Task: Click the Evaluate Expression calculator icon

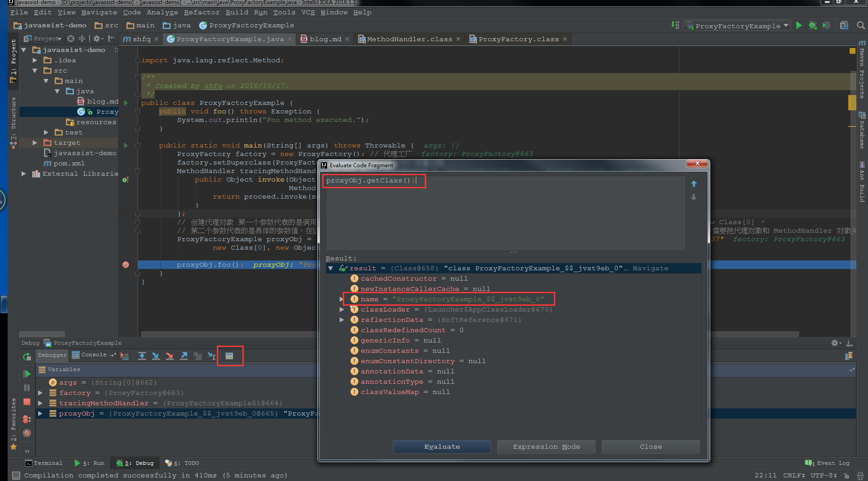Action: coord(229,356)
